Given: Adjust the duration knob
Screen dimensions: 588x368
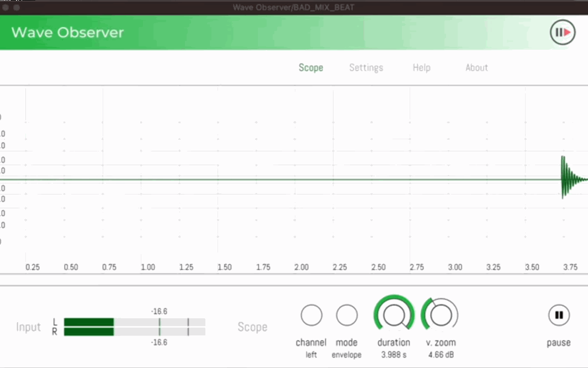Looking at the screenshot, I should point(394,314).
